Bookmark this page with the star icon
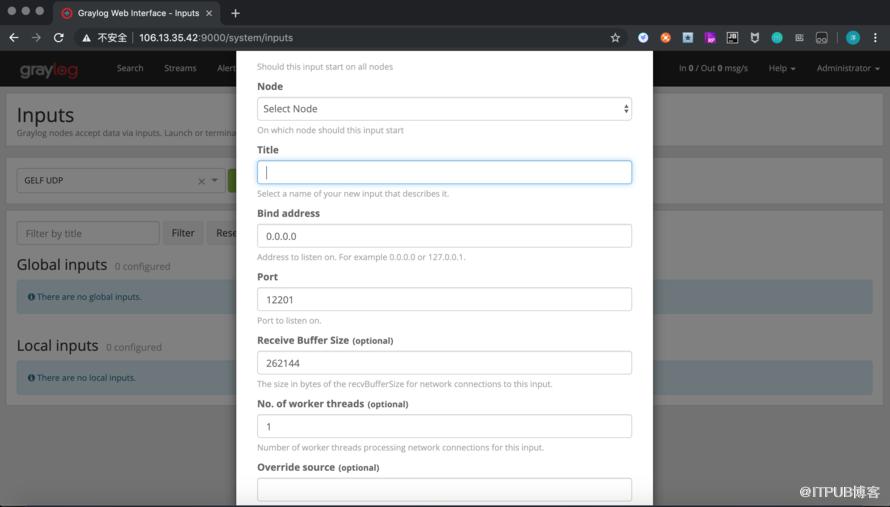The height and width of the screenshot is (507, 890). (x=615, y=38)
